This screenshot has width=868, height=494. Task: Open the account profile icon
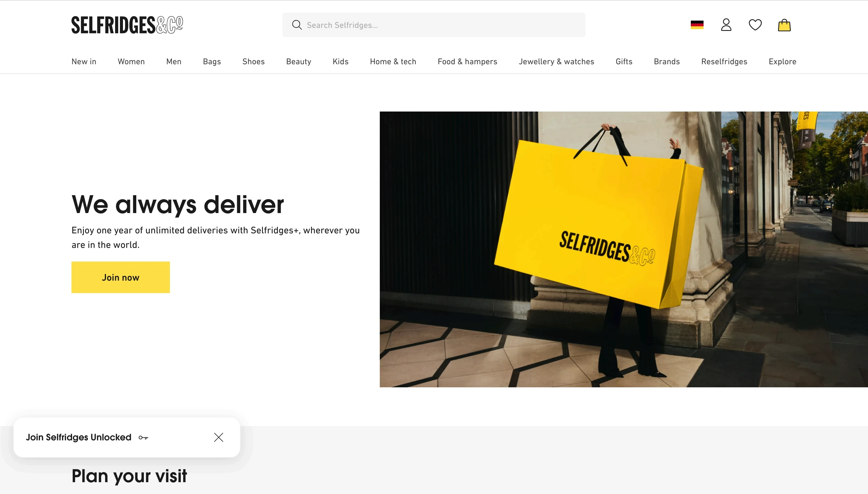pyautogui.click(x=726, y=25)
